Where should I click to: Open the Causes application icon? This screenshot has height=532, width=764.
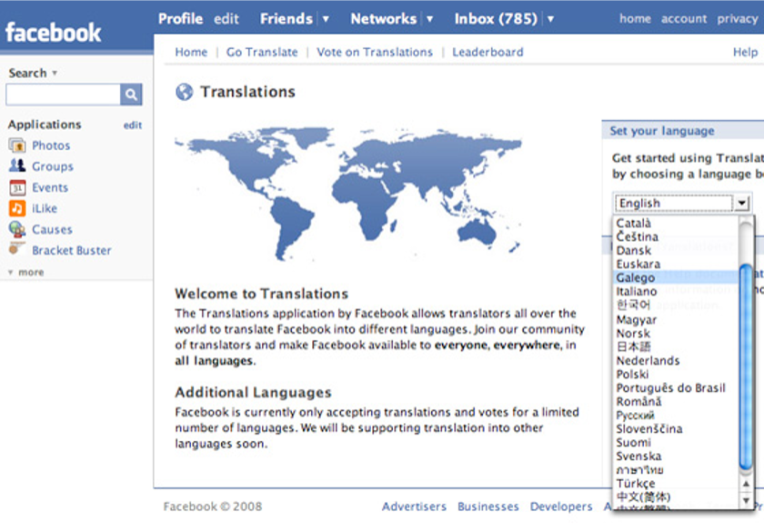point(17,229)
